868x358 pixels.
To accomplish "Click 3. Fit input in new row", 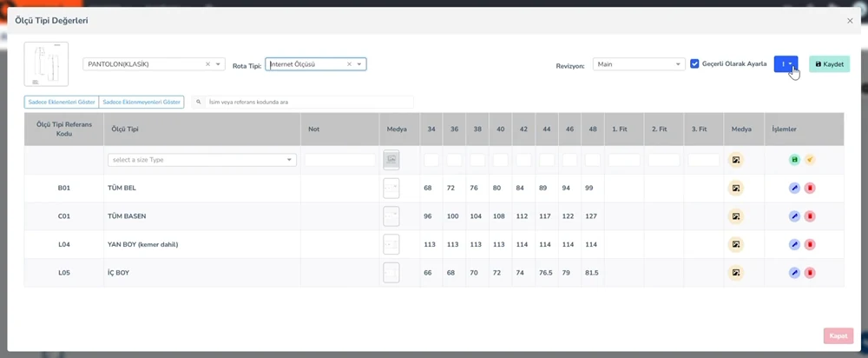I will point(704,160).
